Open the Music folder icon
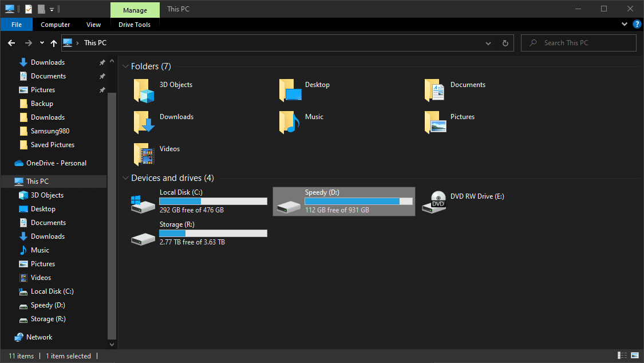644x363 pixels. [290, 123]
